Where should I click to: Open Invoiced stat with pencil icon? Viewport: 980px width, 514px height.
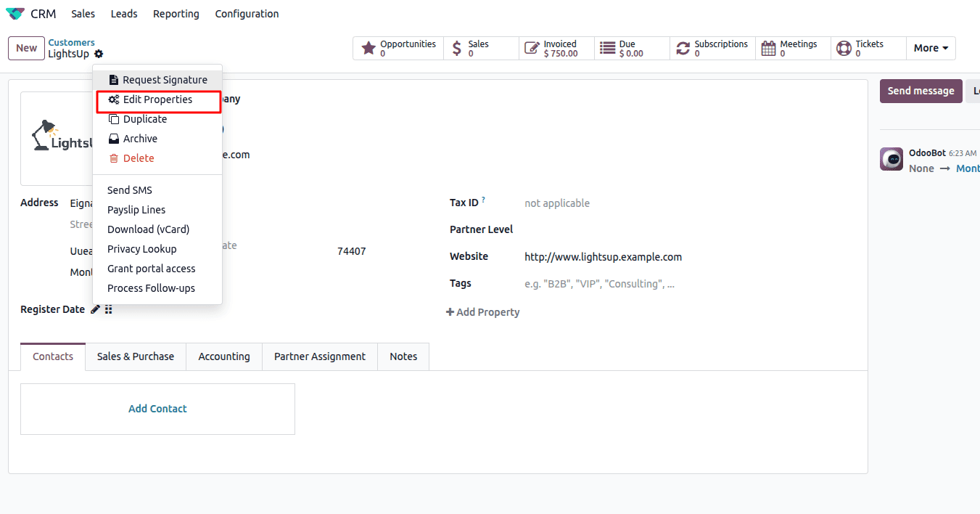click(x=532, y=49)
